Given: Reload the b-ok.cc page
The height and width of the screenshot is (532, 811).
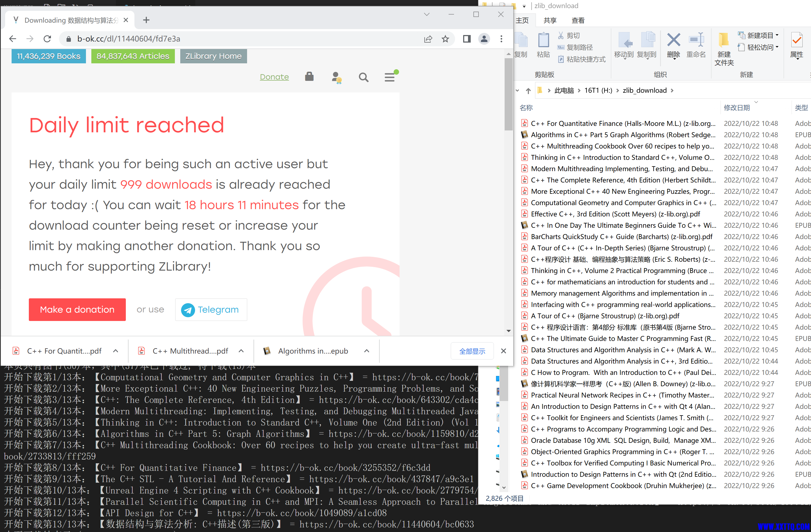Looking at the screenshot, I should (x=47, y=39).
